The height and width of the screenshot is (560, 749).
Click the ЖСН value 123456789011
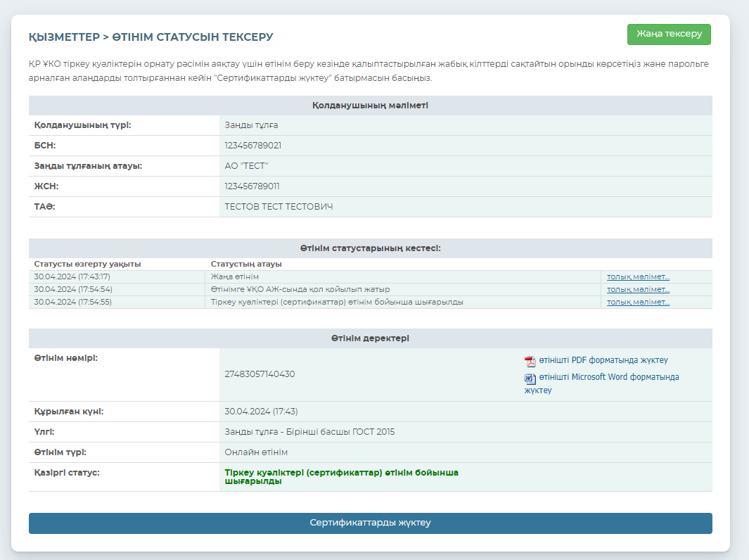(252, 186)
